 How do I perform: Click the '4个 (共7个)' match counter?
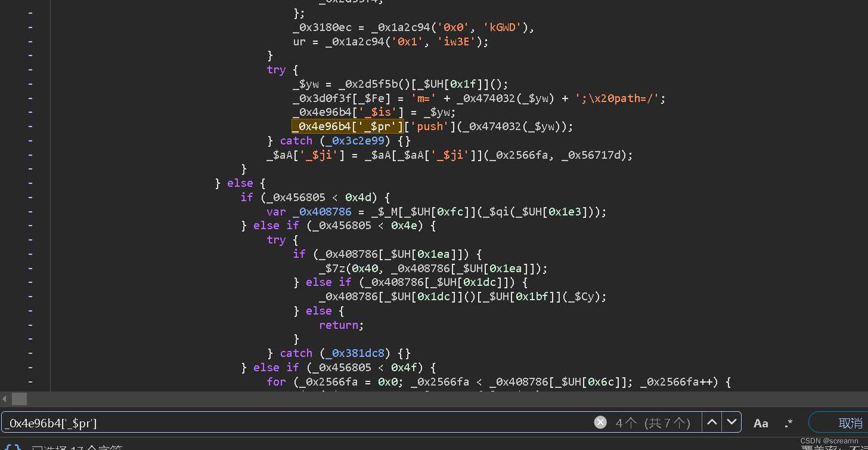pyautogui.click(x=653, y=423)
